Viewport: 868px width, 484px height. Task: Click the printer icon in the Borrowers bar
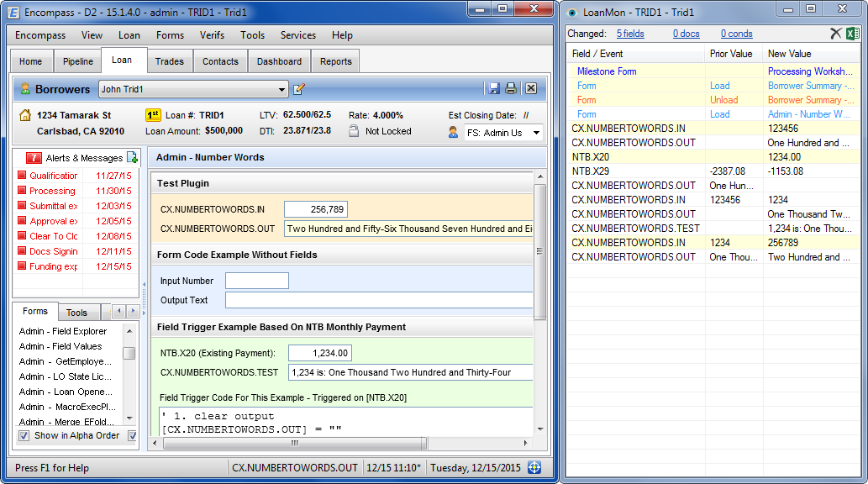511,88
